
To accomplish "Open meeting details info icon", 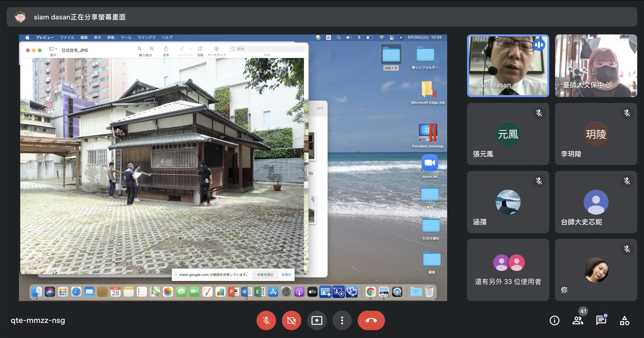I will [x=554, y=320].
